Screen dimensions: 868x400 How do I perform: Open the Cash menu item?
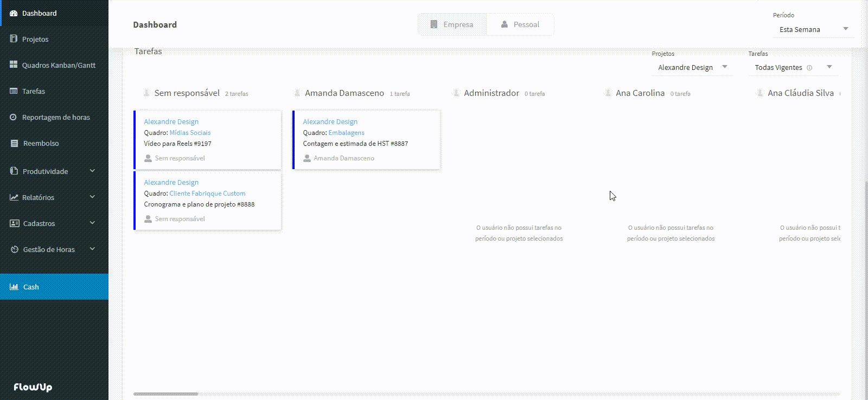point(54,287)
